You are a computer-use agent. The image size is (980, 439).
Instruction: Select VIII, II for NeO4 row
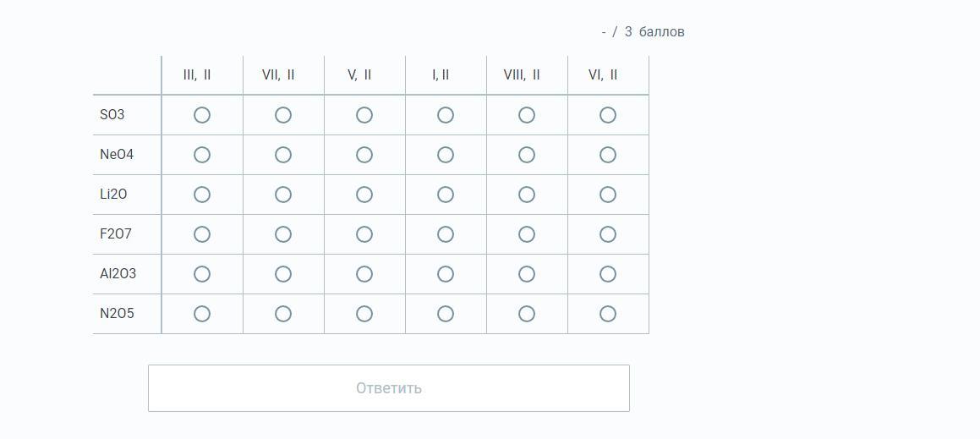(x=527, y=155)
